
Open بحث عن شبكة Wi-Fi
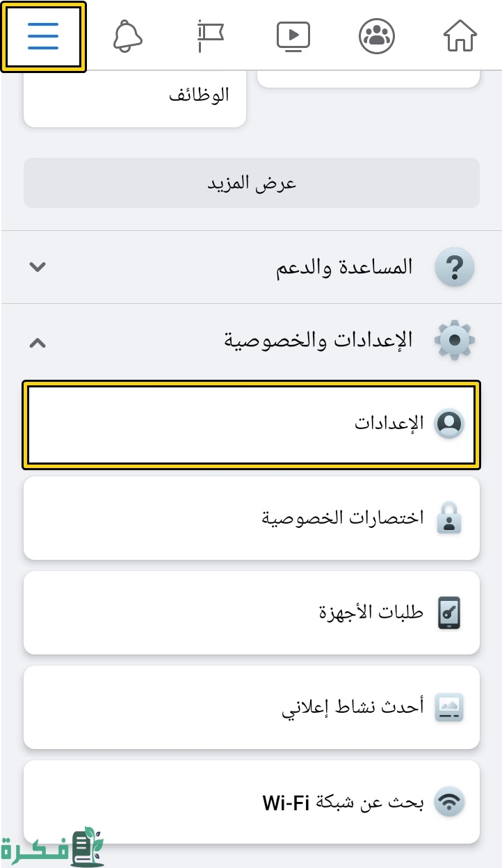click(x=250, y=801)
